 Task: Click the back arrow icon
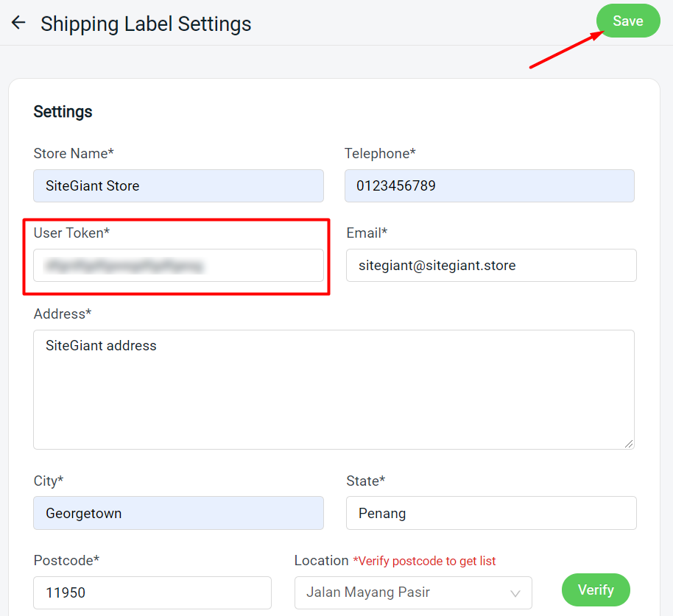pos(18,23)
